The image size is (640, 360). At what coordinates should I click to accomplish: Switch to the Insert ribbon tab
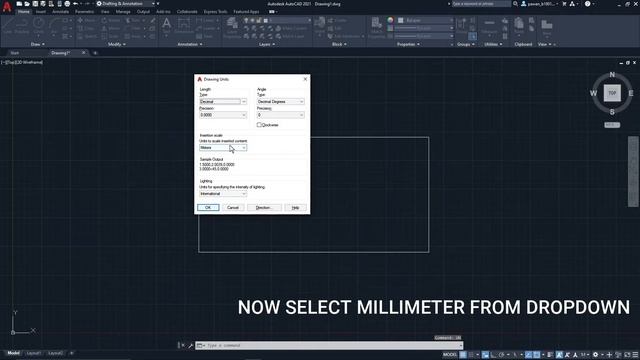[x=41, y=12]
